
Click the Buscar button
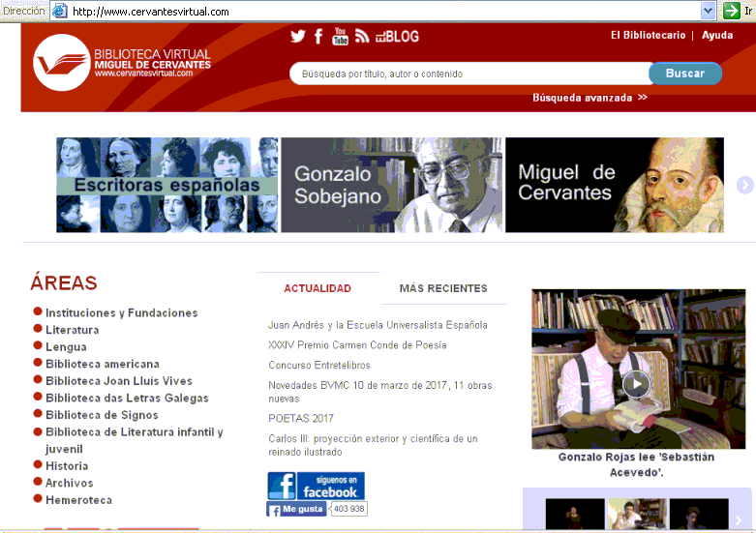[685, 74]
